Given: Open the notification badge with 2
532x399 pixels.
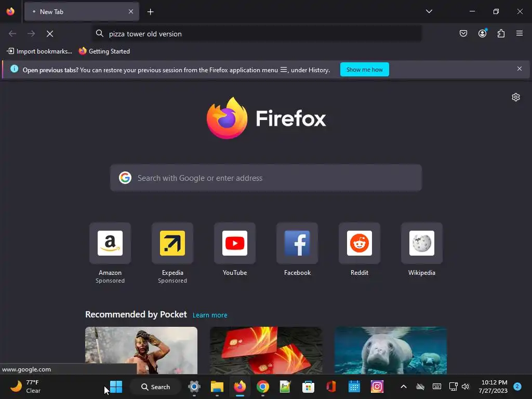Looking at the screenshot, I should click(x=517, y=387).
